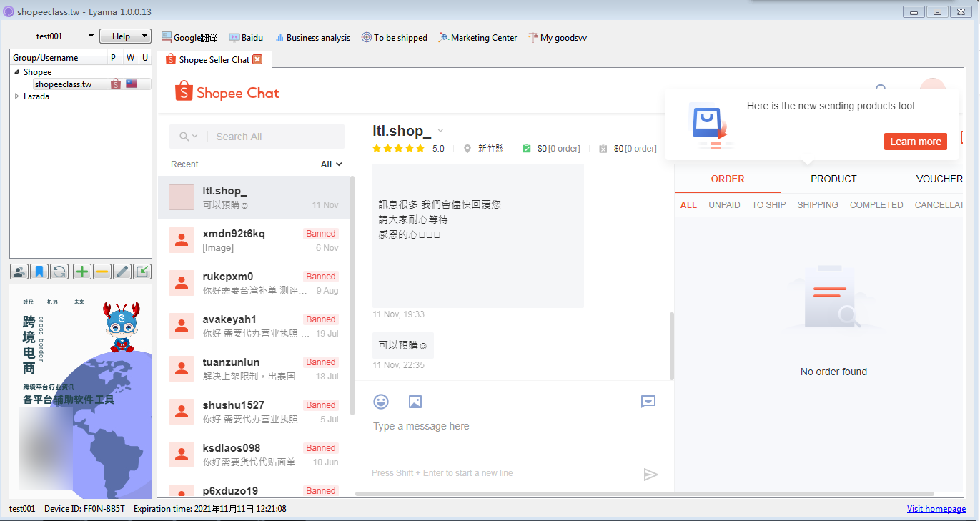This screenshot has width=980, height=521.
Task: Click the refresh arrows icon button
Action: pos(59,272)
